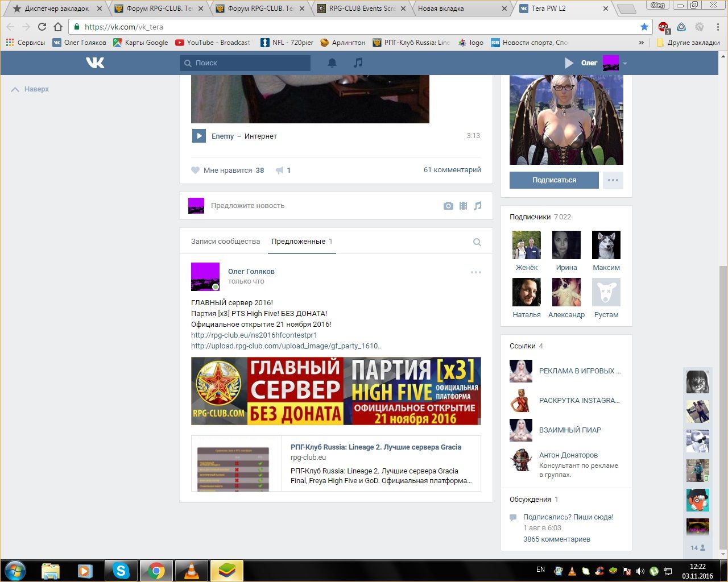Attach photo using camera icon
The height and width of the screenshot is (582, 728).
[448, 206]
